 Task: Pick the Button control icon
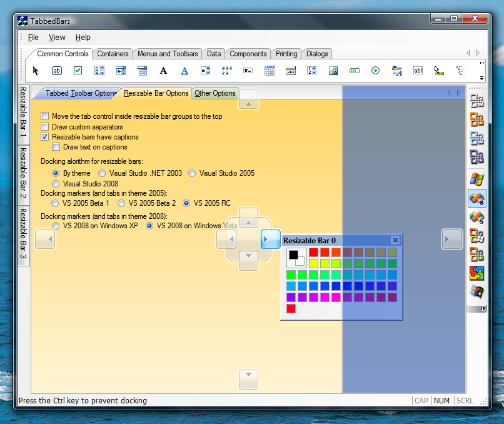(56, 71)
